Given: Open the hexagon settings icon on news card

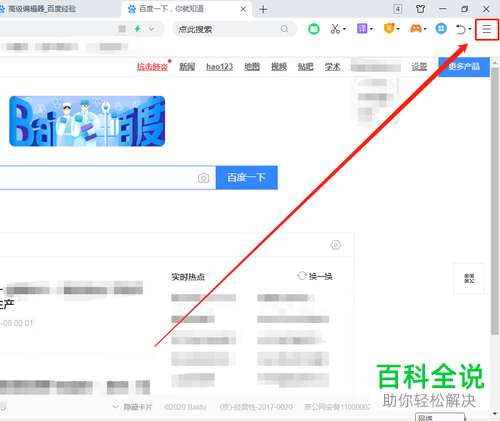Looking at the screenshot, I should [x=335, y=245].
